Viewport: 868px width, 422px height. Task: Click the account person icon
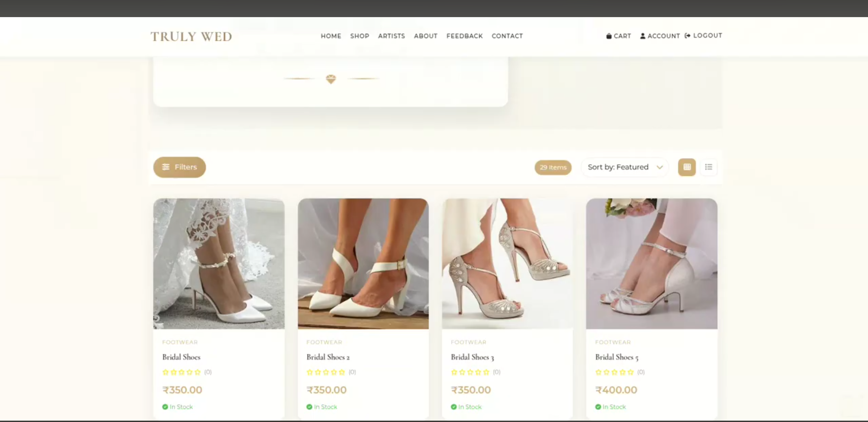coord(642,36)
